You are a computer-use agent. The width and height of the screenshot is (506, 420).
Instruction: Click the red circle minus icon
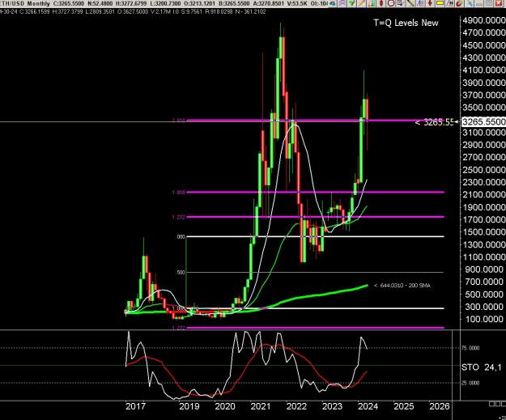pos(391,3)
